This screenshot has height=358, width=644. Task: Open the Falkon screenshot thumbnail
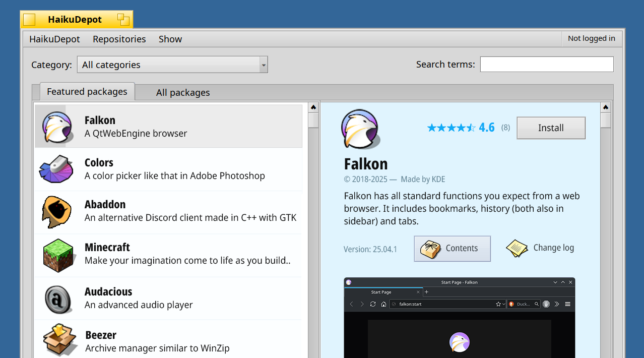(460, 318)
